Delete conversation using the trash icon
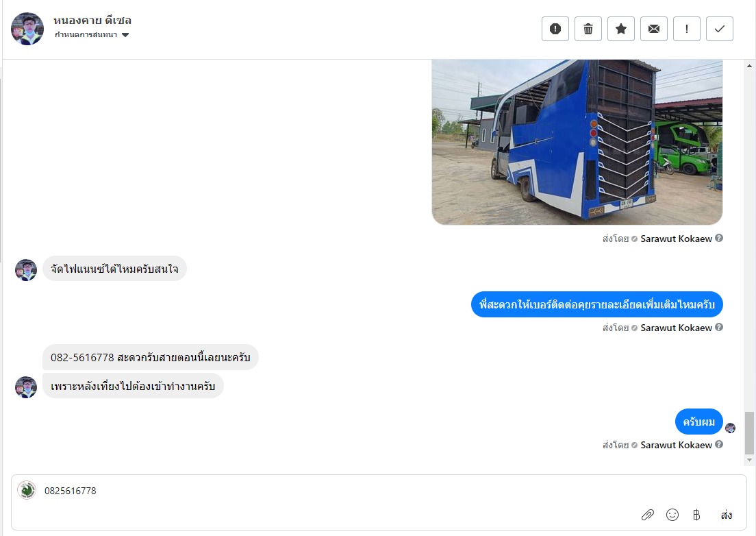The width and height of the screenshot is (756, 536). (x=588, y=29)
